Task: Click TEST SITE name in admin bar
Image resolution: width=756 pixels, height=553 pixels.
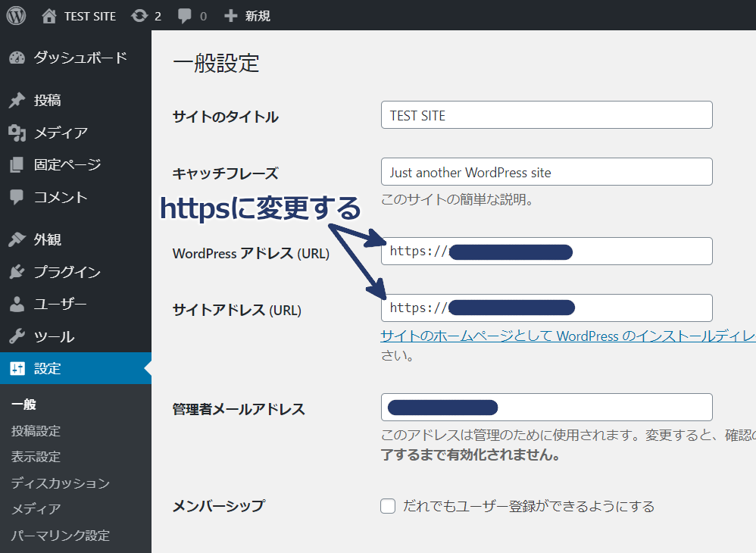Action: point(90,17)
